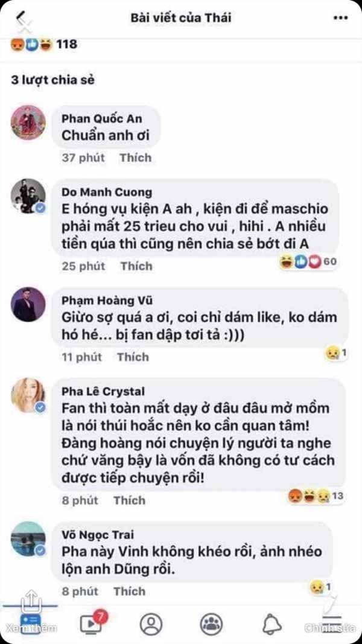362x644 pixels.
Task: Open the notifications bell icon
Action: pyautogui.click(x=271, y=625)
